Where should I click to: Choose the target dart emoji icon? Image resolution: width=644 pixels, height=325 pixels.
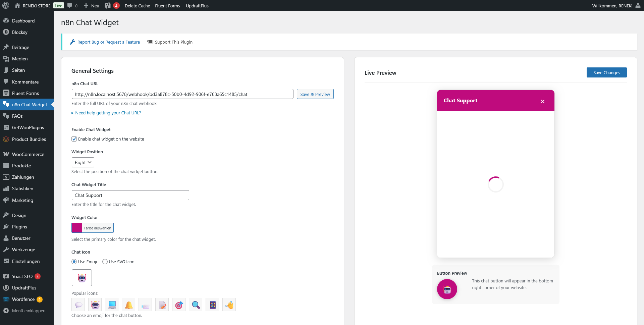[x=179, y=305]
